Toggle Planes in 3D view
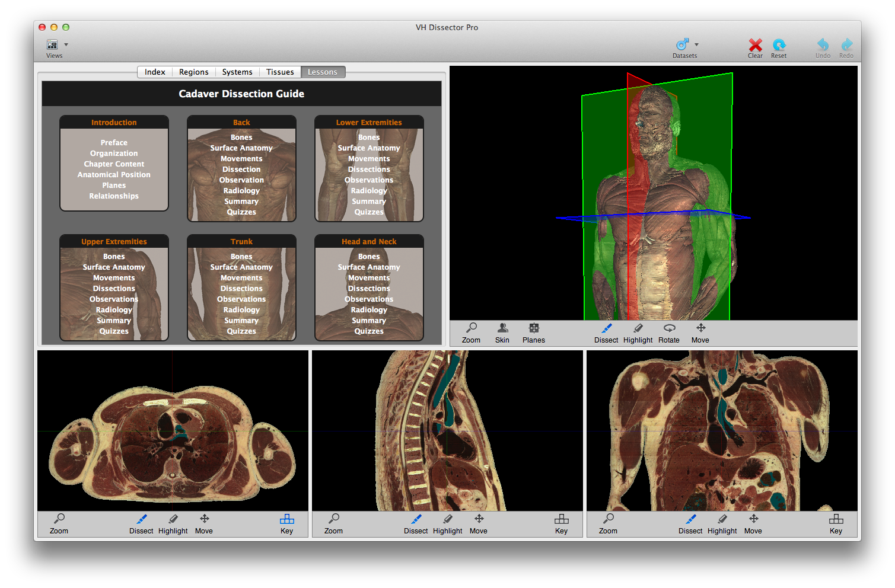 pos(534,333)
